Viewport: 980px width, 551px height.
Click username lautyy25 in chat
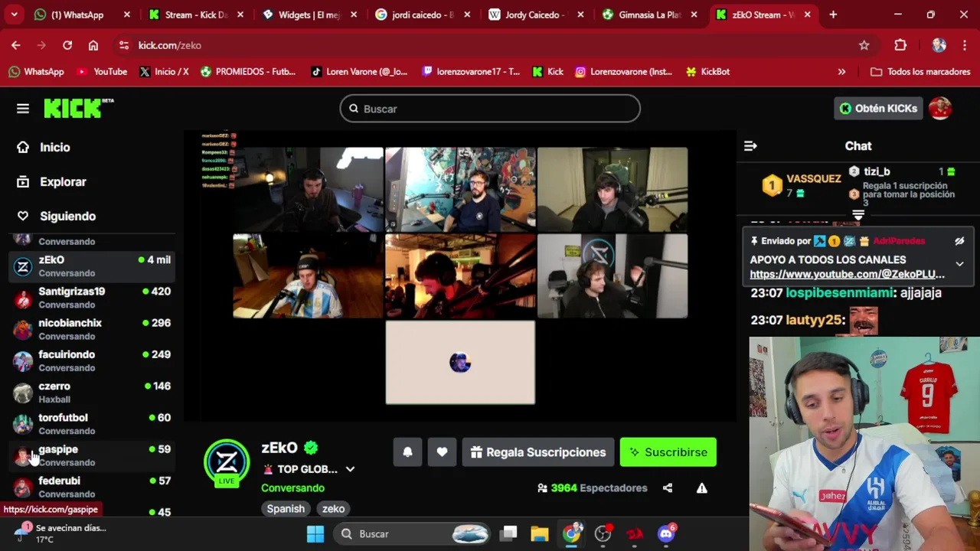tap(815, 321)
